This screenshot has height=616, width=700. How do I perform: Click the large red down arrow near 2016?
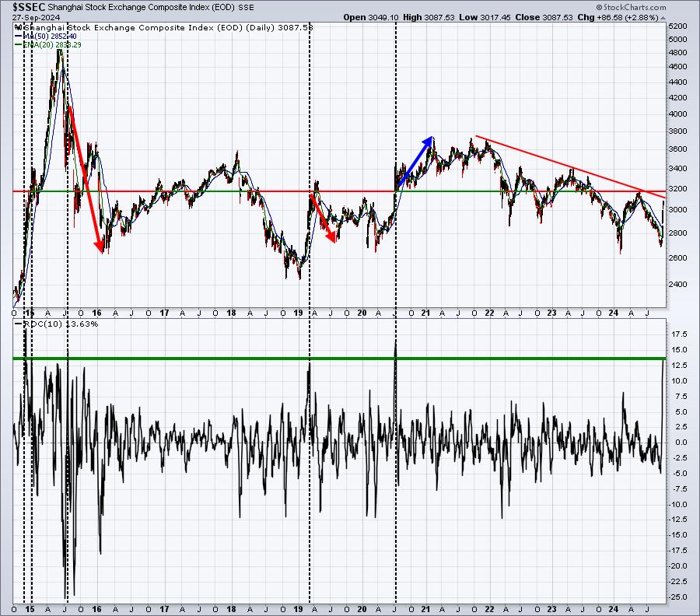coord(86,179)
